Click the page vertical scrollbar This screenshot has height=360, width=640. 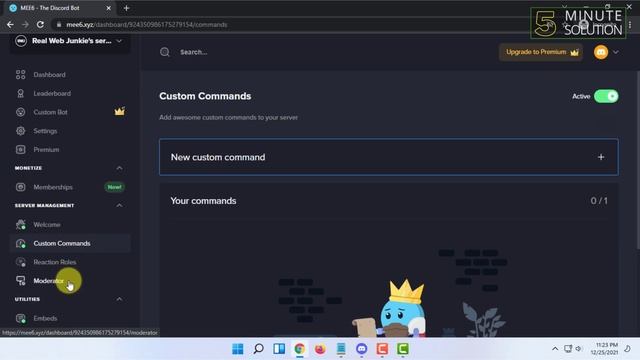tap(638, 159)
